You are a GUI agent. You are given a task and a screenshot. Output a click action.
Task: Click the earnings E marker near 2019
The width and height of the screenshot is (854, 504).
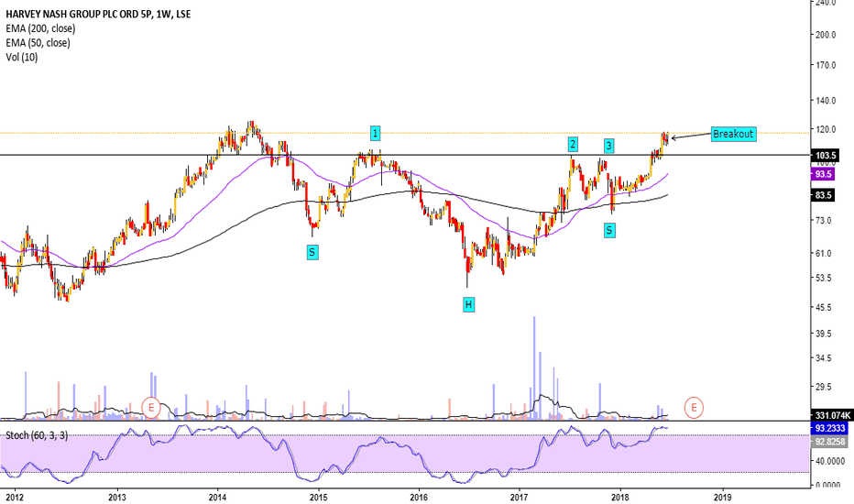(694, 408)
